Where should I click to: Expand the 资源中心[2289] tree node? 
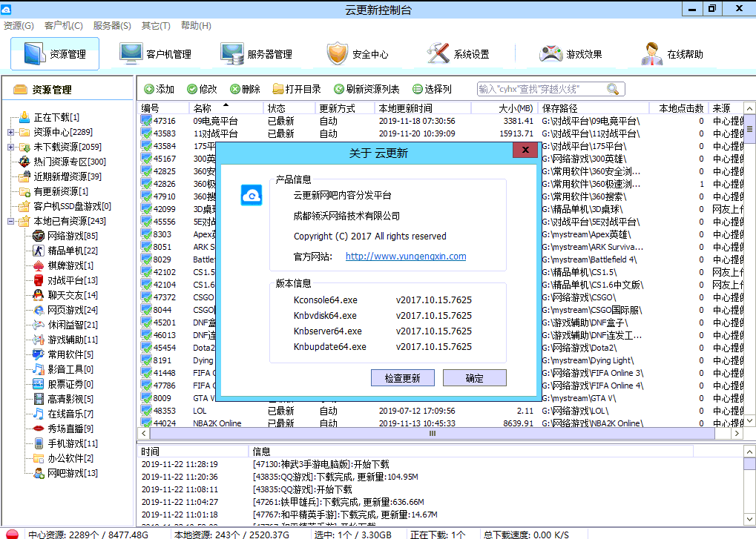click(x=10, y=132)
